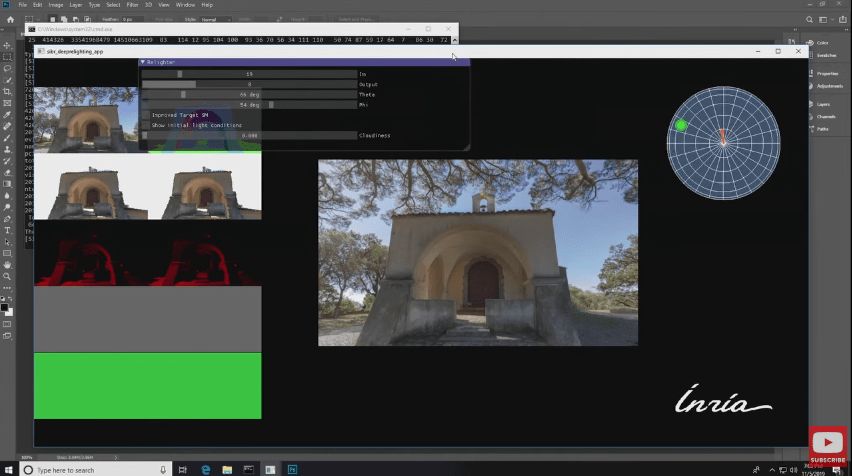Select the Brush tool

[x=7, y=138]
